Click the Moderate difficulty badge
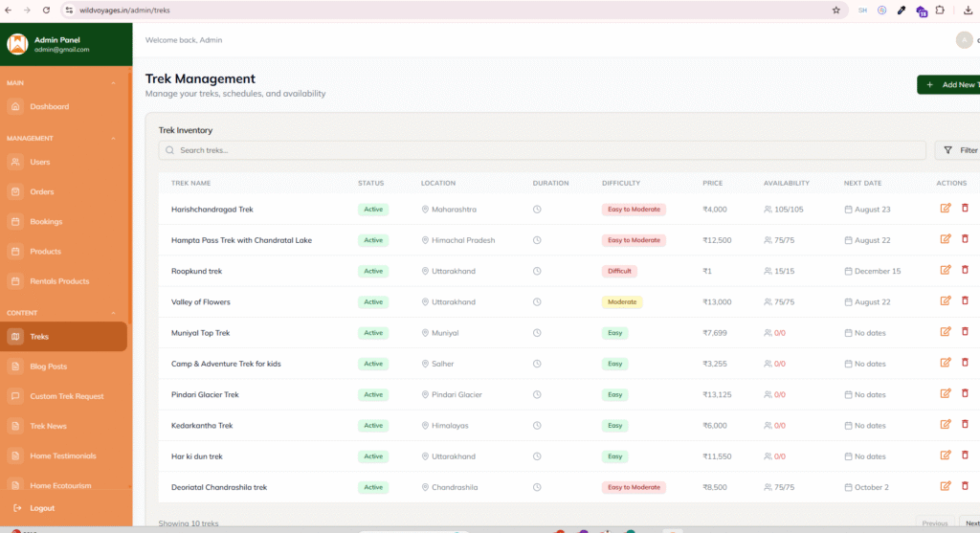 pos(622,301)
